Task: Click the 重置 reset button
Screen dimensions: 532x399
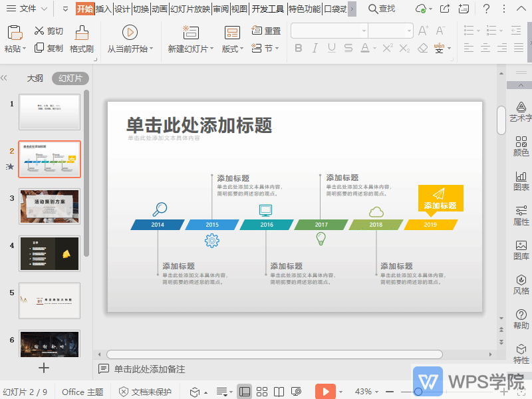Action: tap(266, 31)
